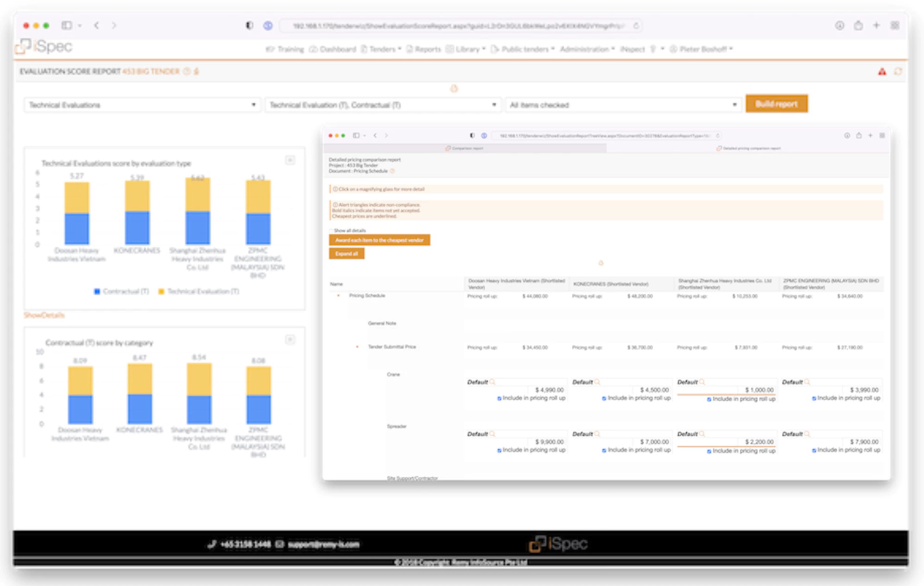Image resolution: width=924 pixels, height=586 pixels.
Task: Switch to the Comparison report tab
Action: point(464,148)
